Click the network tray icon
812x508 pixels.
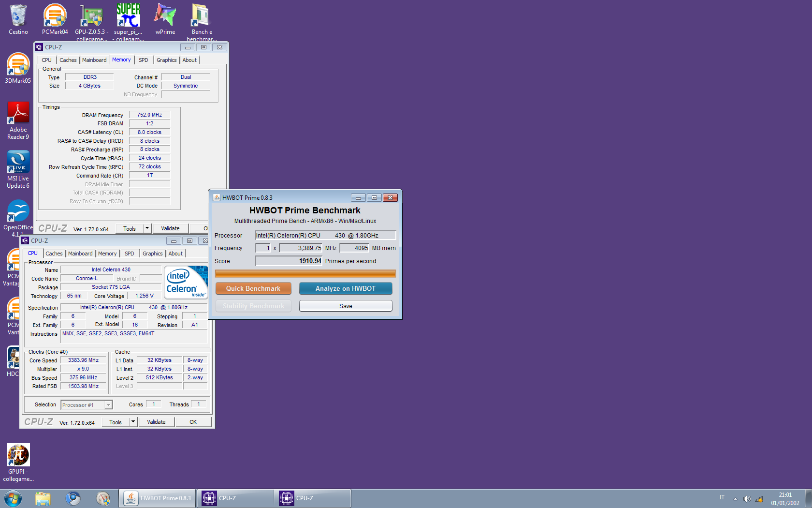tap(759, 499)
